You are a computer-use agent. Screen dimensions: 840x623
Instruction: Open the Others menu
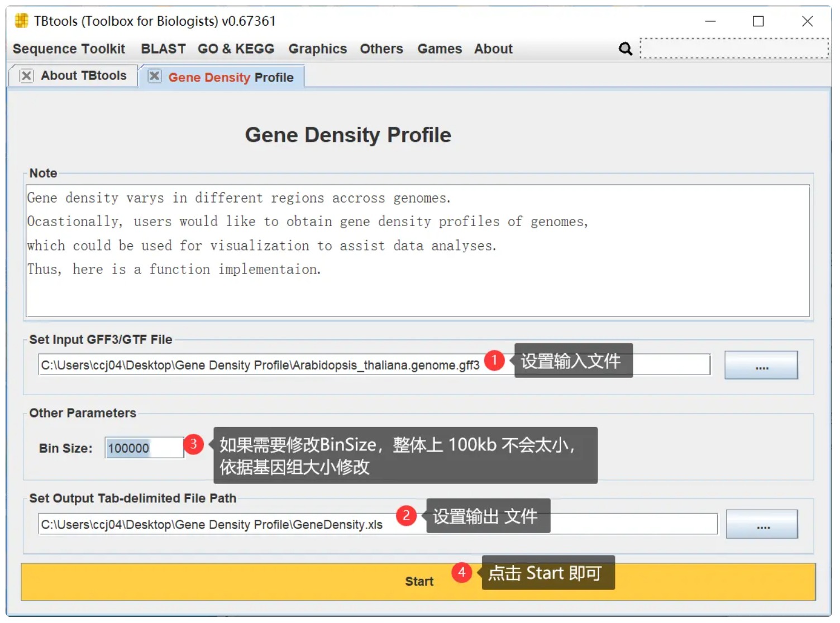381,49
